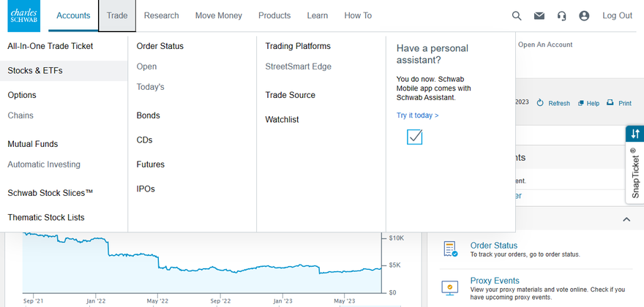Open Trade Source
The width and height of the screenshot is (644, 307).
pos(291,95)
